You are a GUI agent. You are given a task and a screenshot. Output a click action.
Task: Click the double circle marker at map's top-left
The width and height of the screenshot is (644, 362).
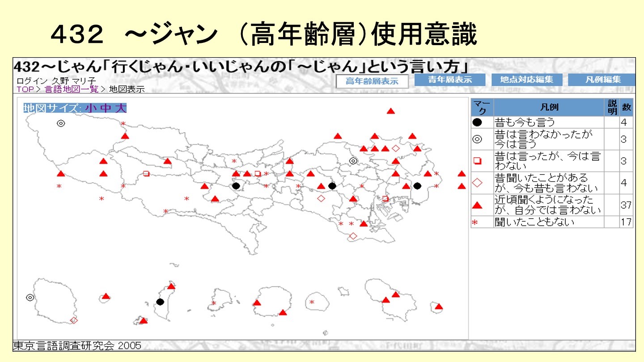pyautogui.click(x=61, y=123)
